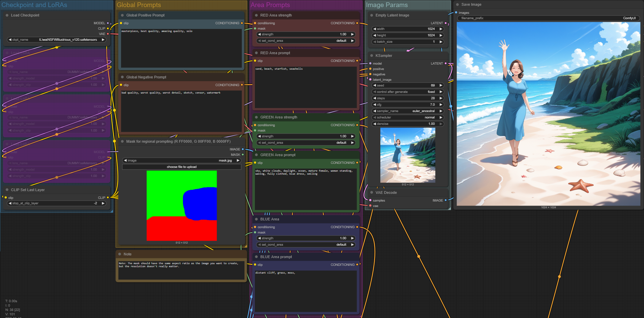
Task: Toggle collapse on the VAE Decode node
Action: [372, 193]
